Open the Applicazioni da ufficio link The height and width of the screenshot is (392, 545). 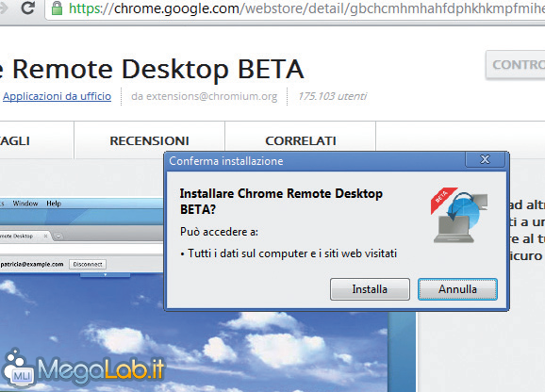pyautogui.click(x=57, y=96)
